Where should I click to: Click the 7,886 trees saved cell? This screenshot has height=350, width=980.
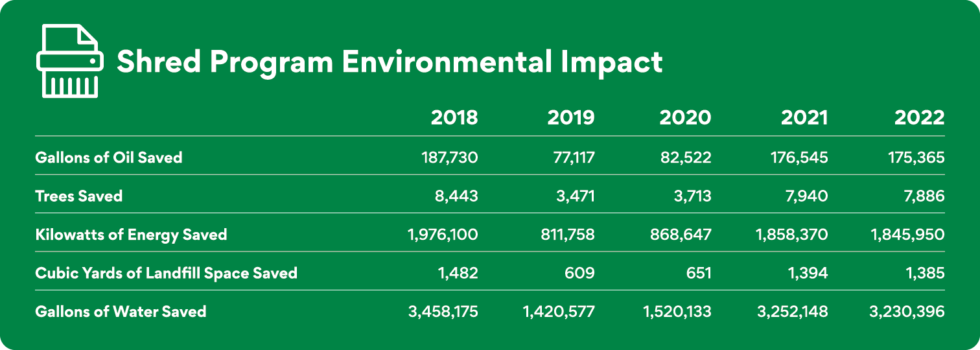tap(922, 196)
